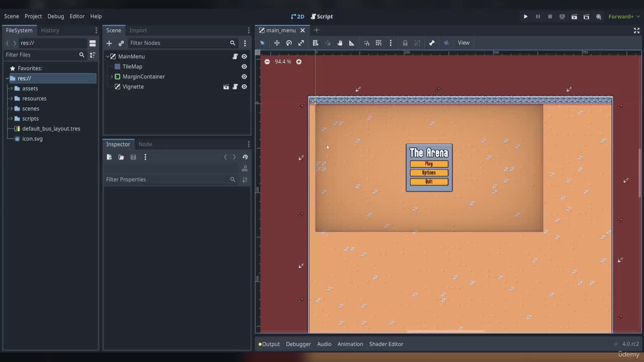Open the Output bottom panel
644x362 pixels.
click(269, 344)
